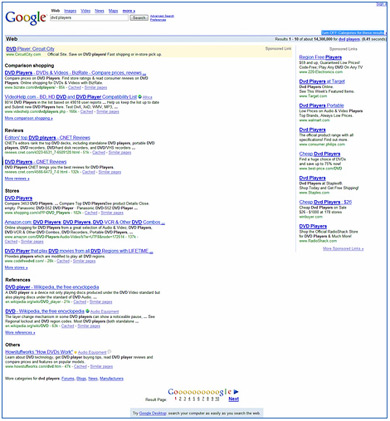Expand the 'more' services dropdown
390x421 pixels.
129,11
